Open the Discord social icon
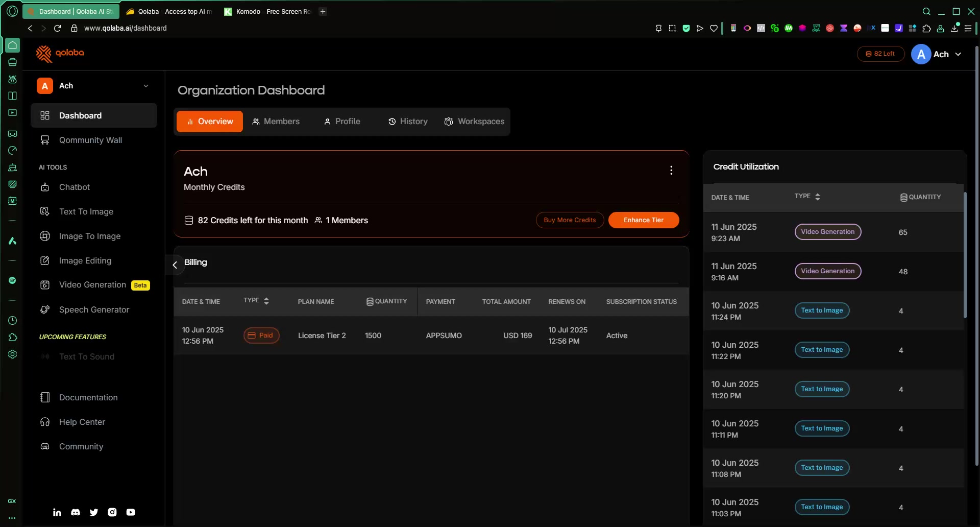 76,512
